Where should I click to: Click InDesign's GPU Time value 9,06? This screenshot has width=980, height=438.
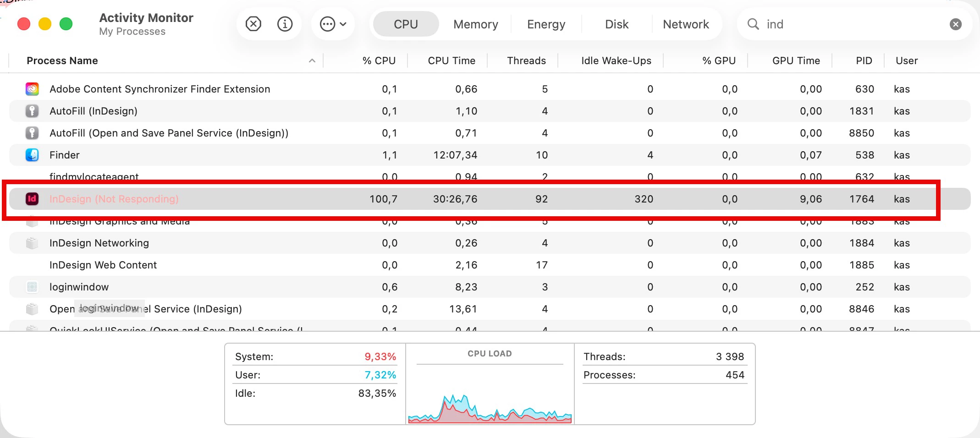(810, 199)
